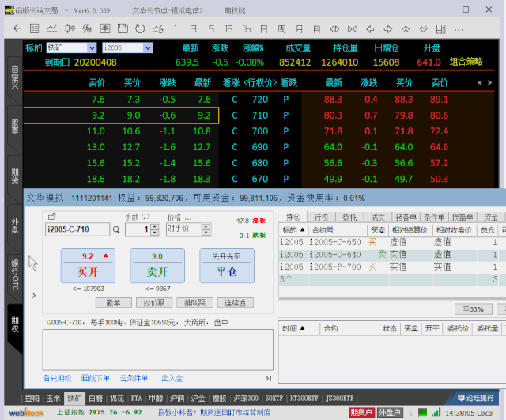Switch to candlestick chart icon
This screenshot has width=506, height=420.
[70, 28]
